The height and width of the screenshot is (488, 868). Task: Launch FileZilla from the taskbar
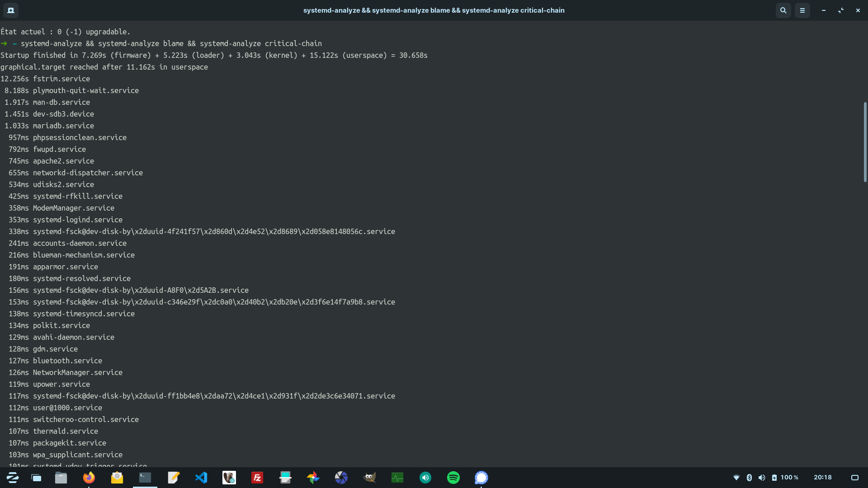point(257,478)
